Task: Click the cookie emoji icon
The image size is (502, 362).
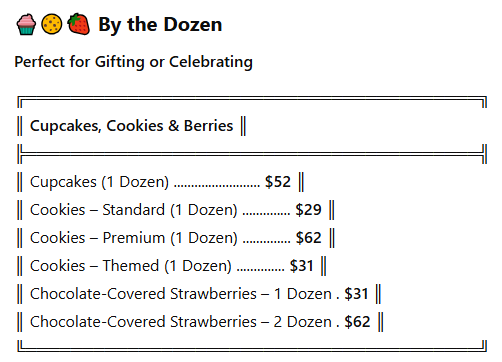Action: (x=52, y=24)
